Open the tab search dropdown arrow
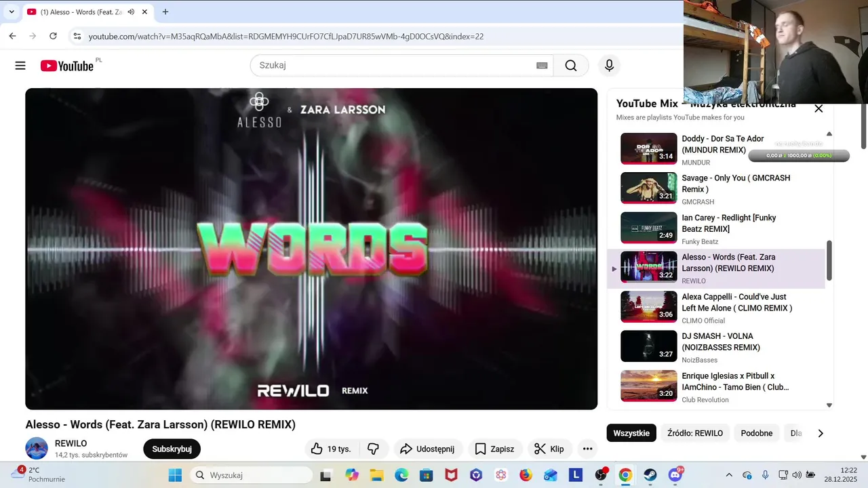This screenshot has height=488, width=868. tap(12, 12)
